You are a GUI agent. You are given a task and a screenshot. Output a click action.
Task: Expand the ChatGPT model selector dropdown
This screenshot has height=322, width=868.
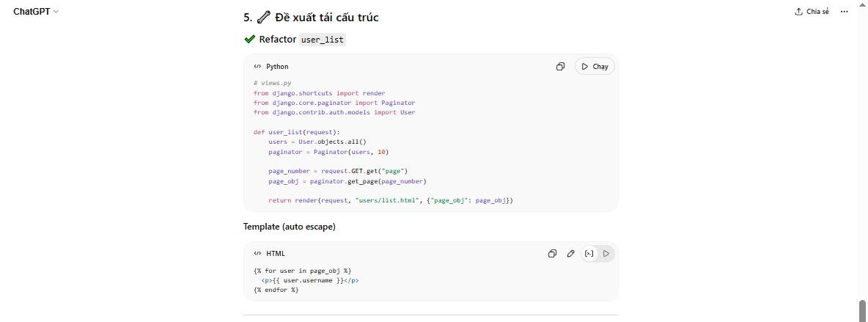click(36, 12)
